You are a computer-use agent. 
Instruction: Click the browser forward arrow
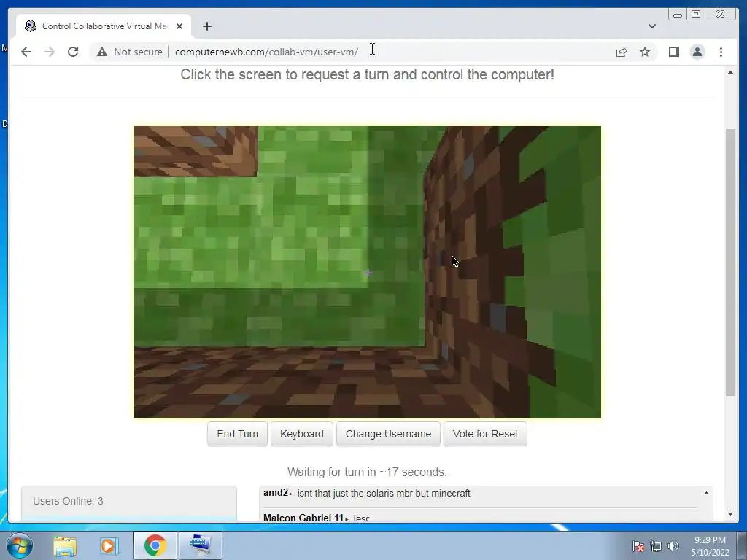tap(50, 52)
